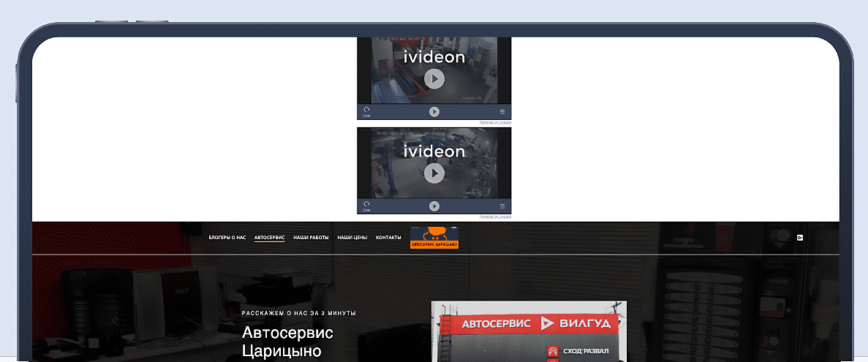Select the Автосервис menu item
The width and height of the screenshot is (868, 362).
pos(270,238)
